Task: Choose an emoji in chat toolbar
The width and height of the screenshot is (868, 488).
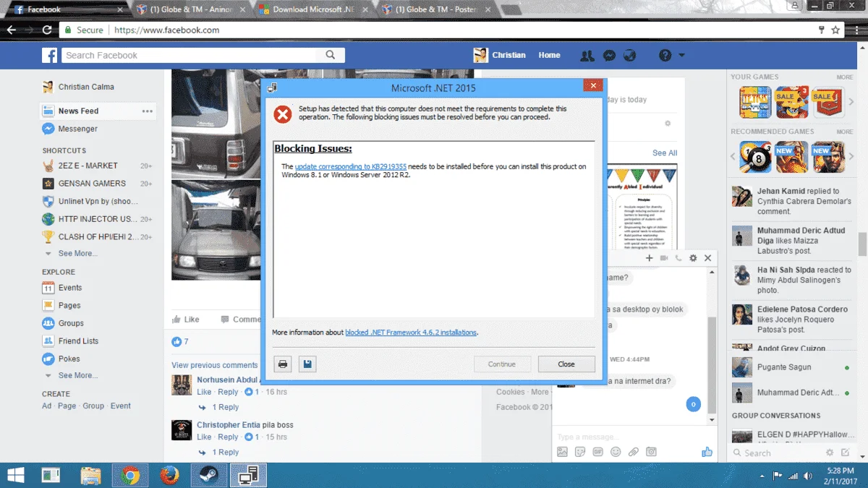Action: click(616, 452)
